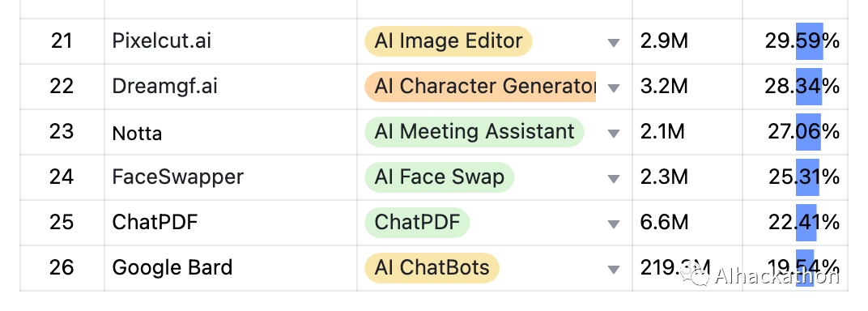Select the green ChatPDF category tag

417,223
